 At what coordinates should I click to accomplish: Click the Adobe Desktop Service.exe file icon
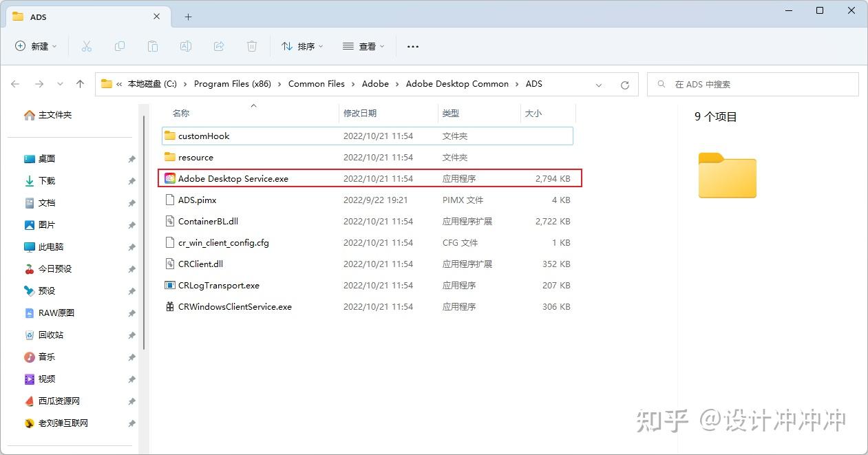click(x=170, y=178)
